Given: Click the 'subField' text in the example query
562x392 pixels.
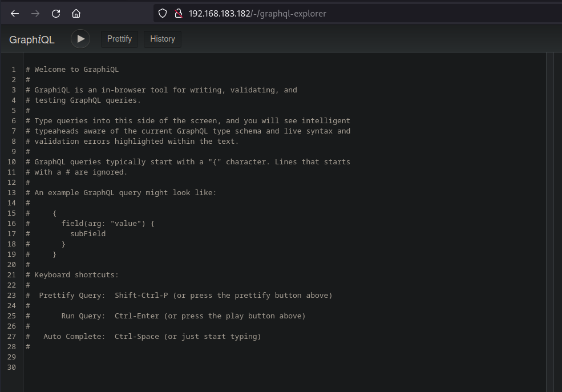Looking at the screenshot, I should 88,234.
